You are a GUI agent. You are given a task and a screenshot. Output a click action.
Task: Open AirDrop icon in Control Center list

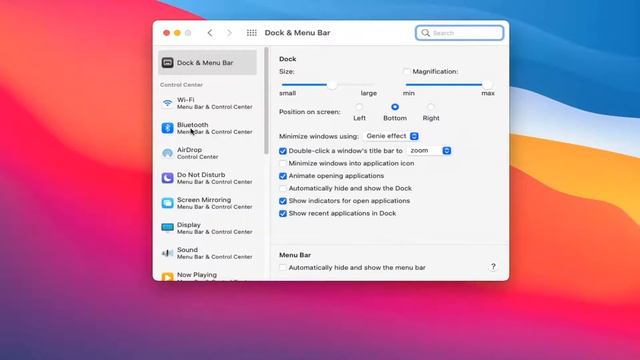pyautogui.click(x=167, y=153)
